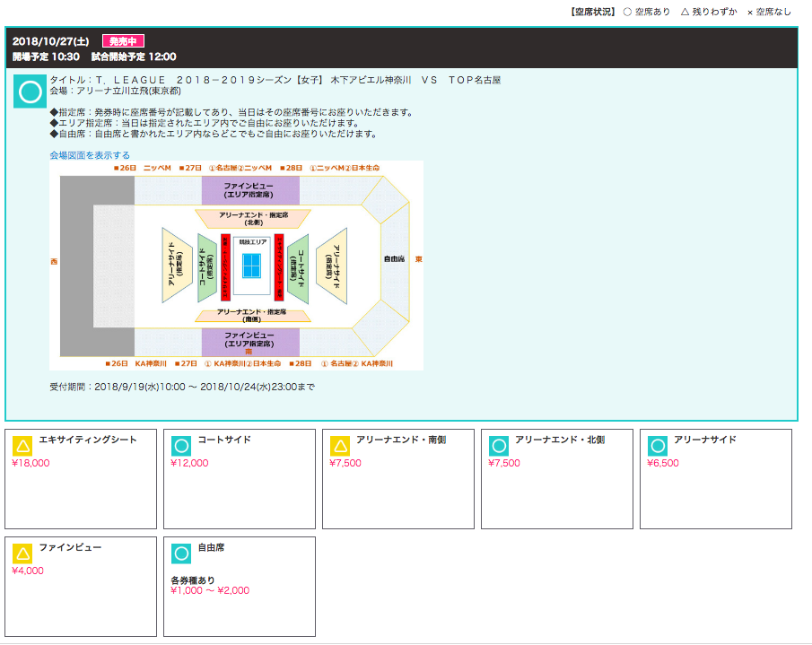Click the yellow triangle icon for エキサイティングシート
The width and height of the screenshot is (812, 645).
[x=22, y=446]
